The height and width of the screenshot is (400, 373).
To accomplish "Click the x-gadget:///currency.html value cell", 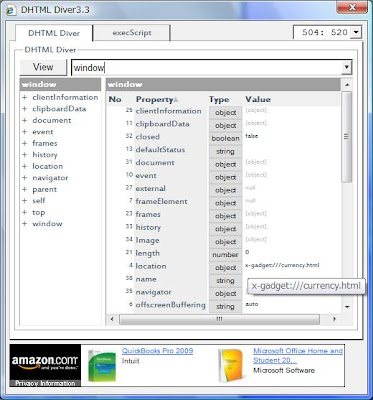I will coord(282,265).
